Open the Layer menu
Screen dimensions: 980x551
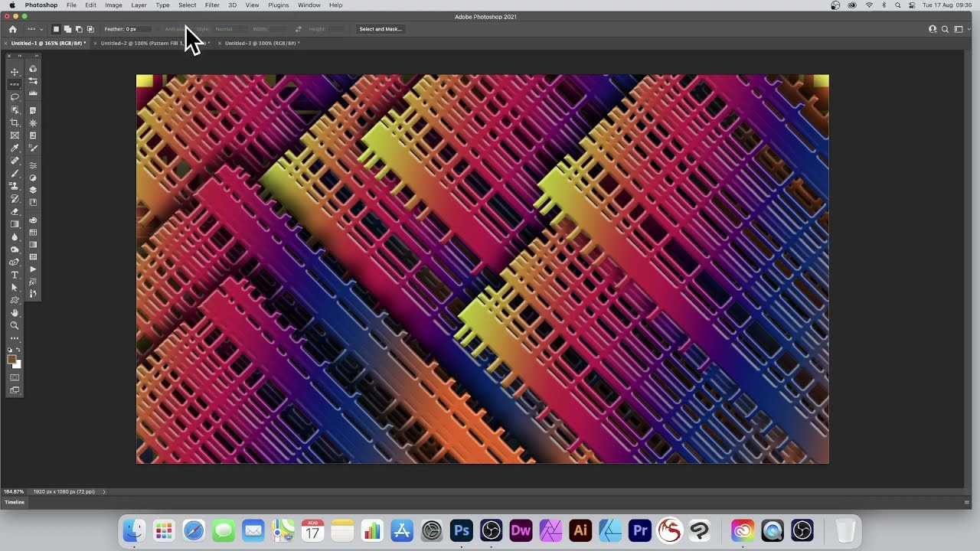point(139,5)
